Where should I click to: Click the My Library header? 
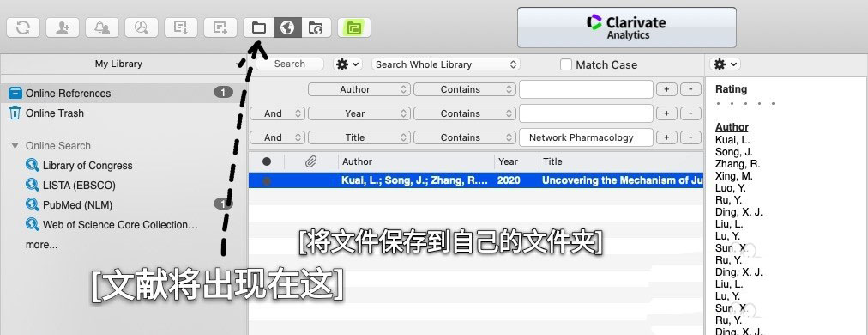point(118,64)
